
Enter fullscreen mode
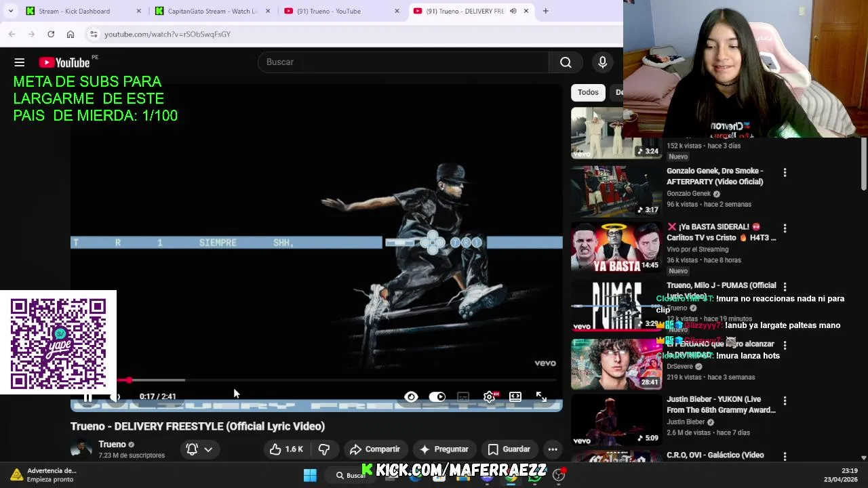click(541, 396)
